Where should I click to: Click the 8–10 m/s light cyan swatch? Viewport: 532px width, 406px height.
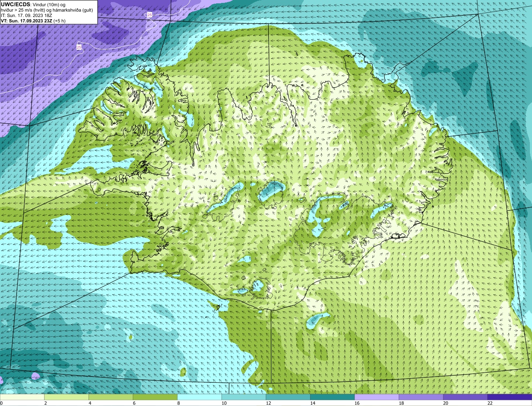tap(199, 397)
